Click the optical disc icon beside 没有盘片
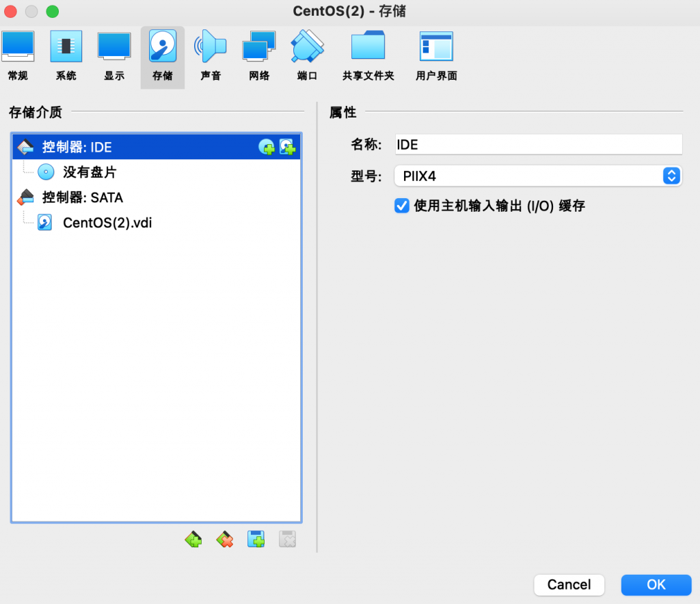The image size is (700, 604). (46, 171)
